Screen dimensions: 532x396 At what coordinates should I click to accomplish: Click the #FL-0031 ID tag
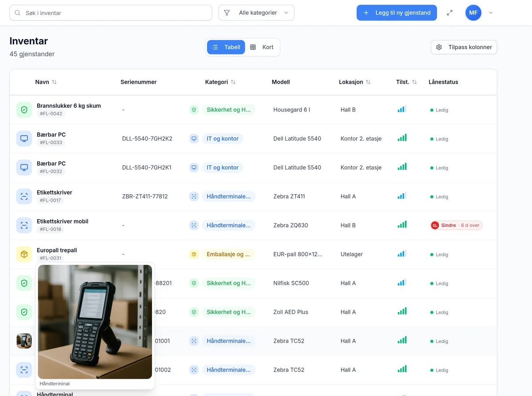click(51, 258)
